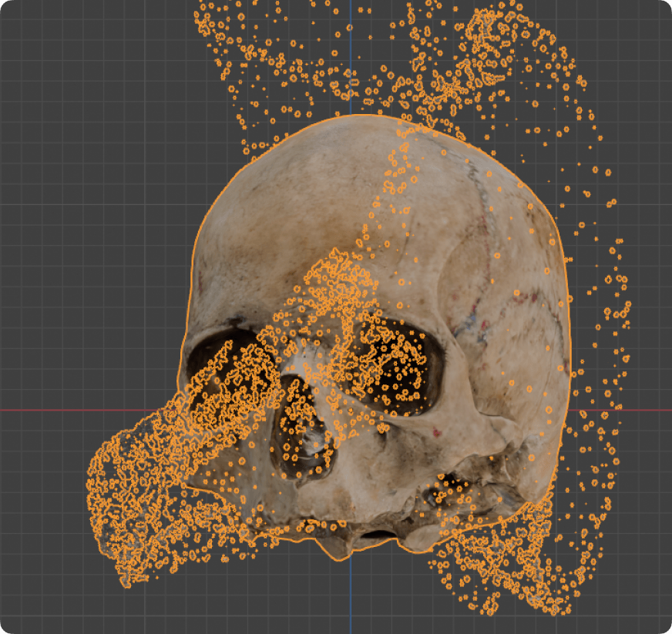Click the blue vertical axis line above skull
Viewport: 672px width, 634px height.
tap(351, 46)
